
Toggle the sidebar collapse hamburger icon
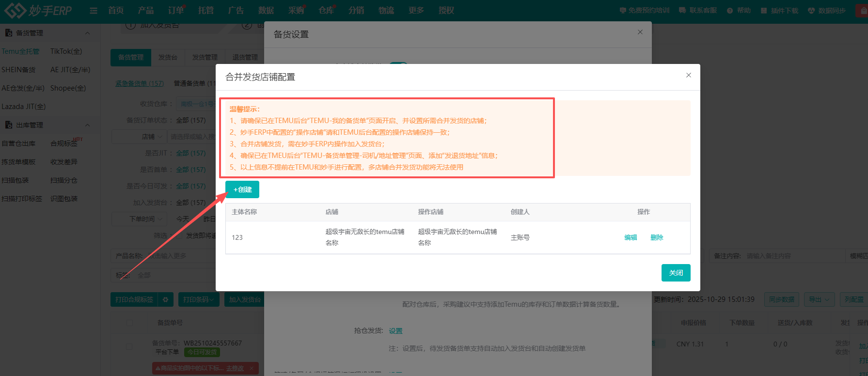pos(94,11)
